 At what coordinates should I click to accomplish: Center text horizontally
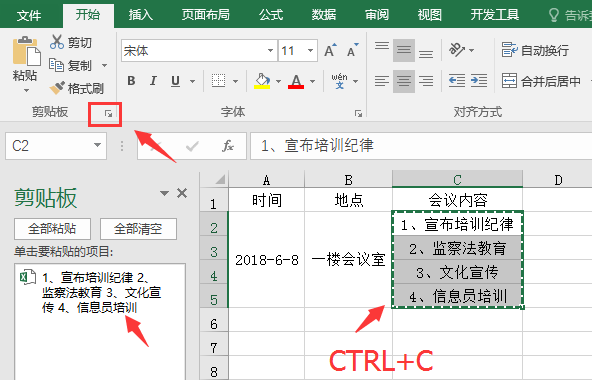coord(404,81)
